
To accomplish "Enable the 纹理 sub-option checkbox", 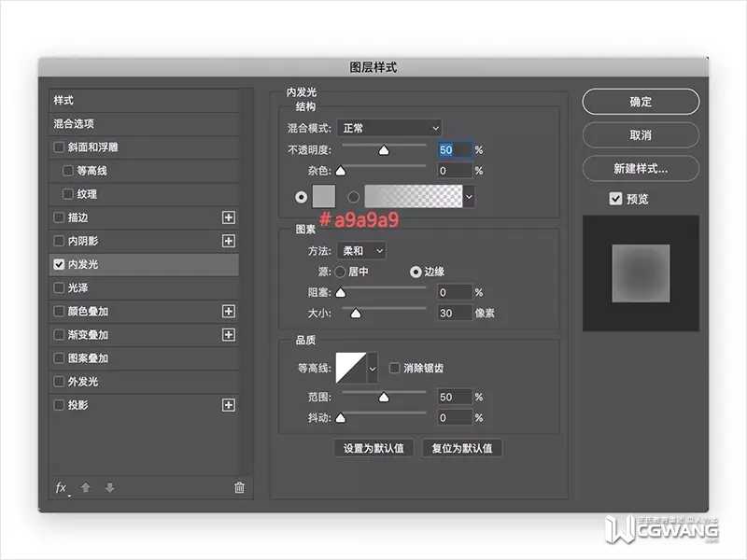I will pos(67,194).
